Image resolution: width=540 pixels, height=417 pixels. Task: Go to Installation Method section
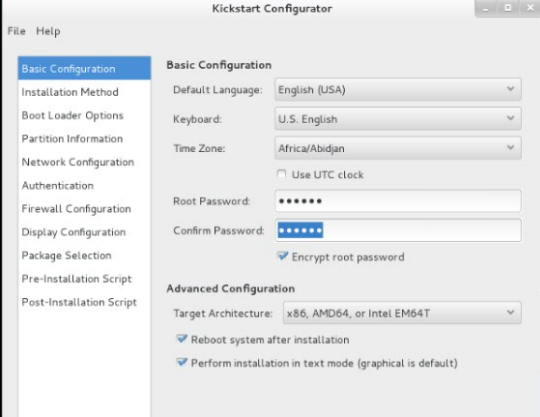[x=84, y=92]
